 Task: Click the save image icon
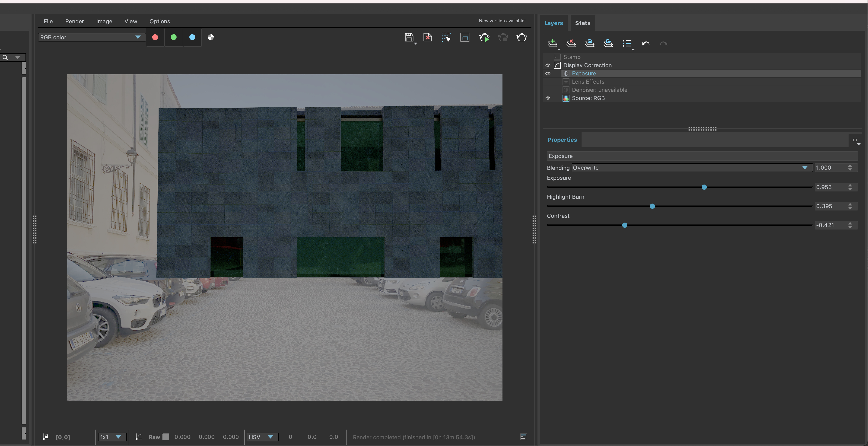[409, 37]
